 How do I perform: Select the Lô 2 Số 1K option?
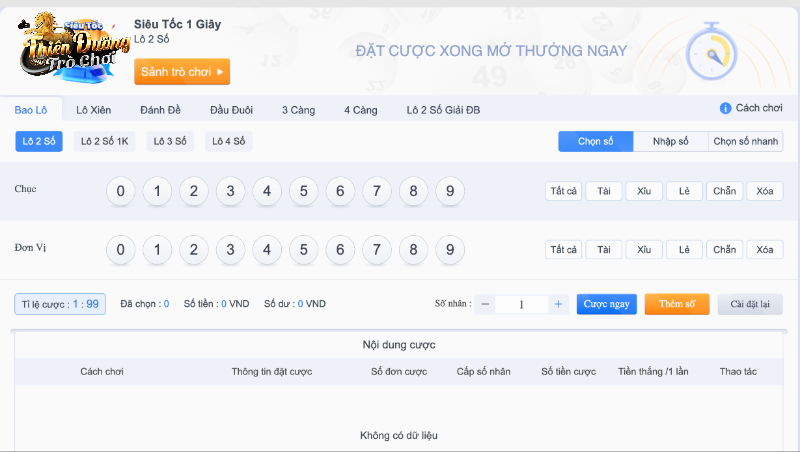coord(105,142)
